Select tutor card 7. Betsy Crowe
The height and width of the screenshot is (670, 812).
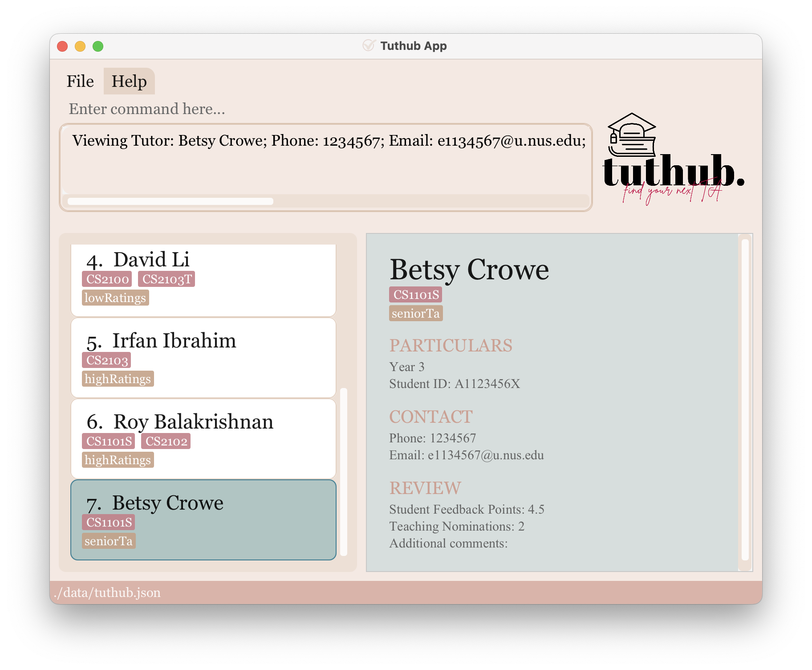point(203,520)
